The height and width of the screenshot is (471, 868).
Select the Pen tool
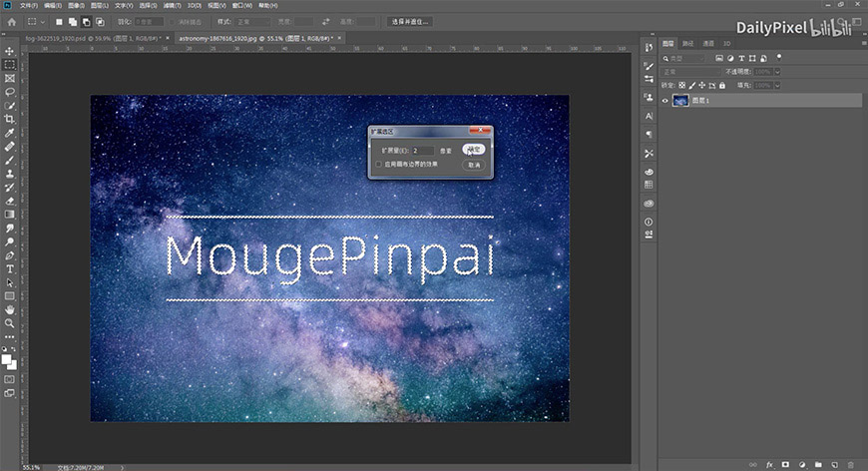[x=9, y=255]
